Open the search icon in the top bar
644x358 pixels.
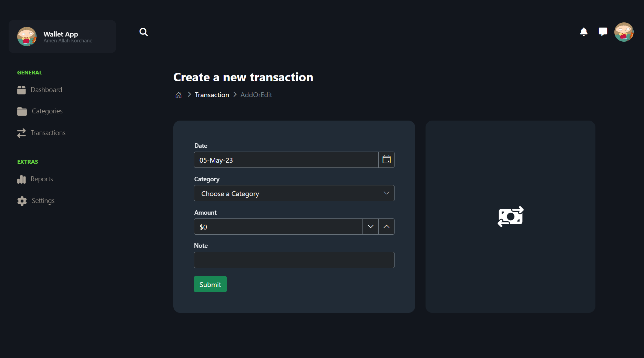click(144, 32)
